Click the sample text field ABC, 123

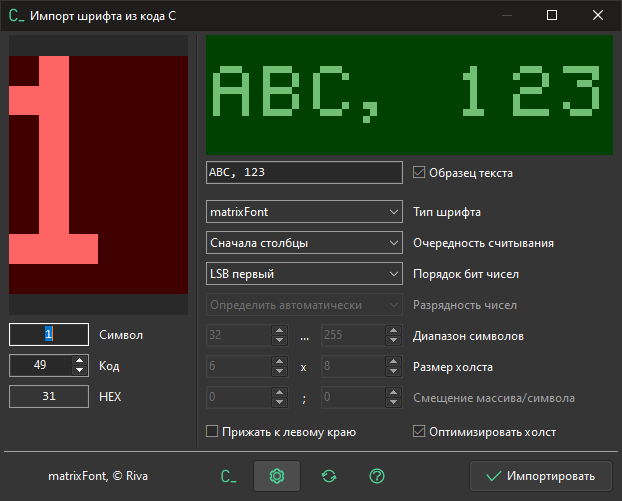pyautogui.click(x=304, y=172)
